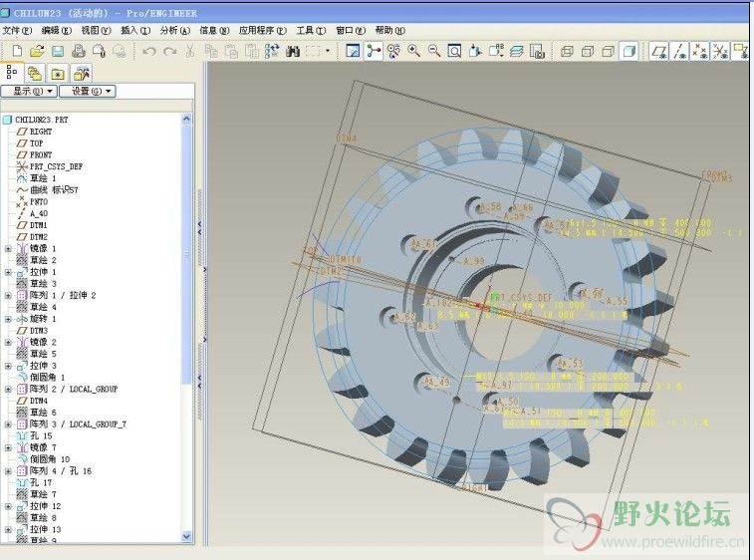The image size is (754, 560).
Task: Switch display to shaded mode
Action: click(x=628, y=51)
